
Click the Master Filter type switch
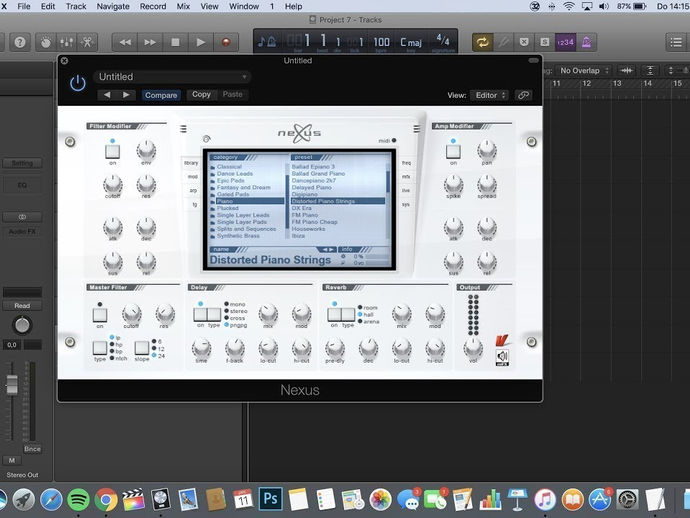[x=100, y=348]
